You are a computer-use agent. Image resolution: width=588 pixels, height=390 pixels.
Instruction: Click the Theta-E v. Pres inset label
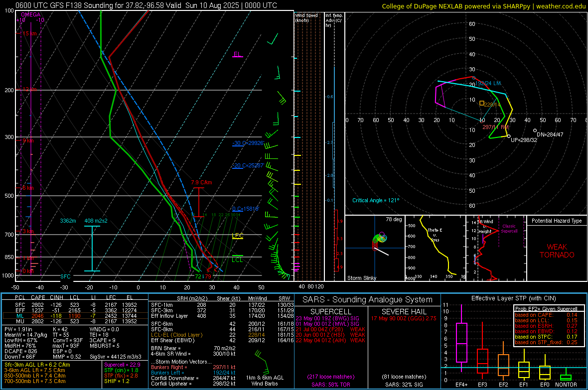[435, 235]
